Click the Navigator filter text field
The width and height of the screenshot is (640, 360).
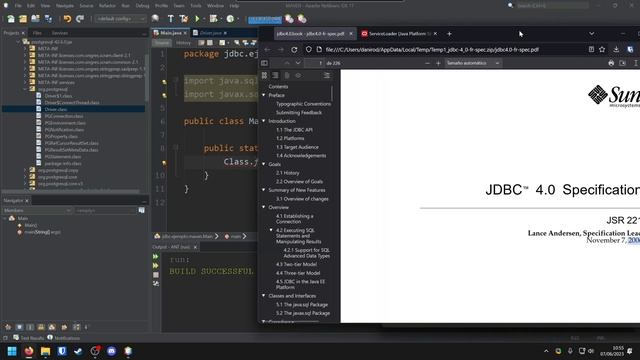coord(106,211)
